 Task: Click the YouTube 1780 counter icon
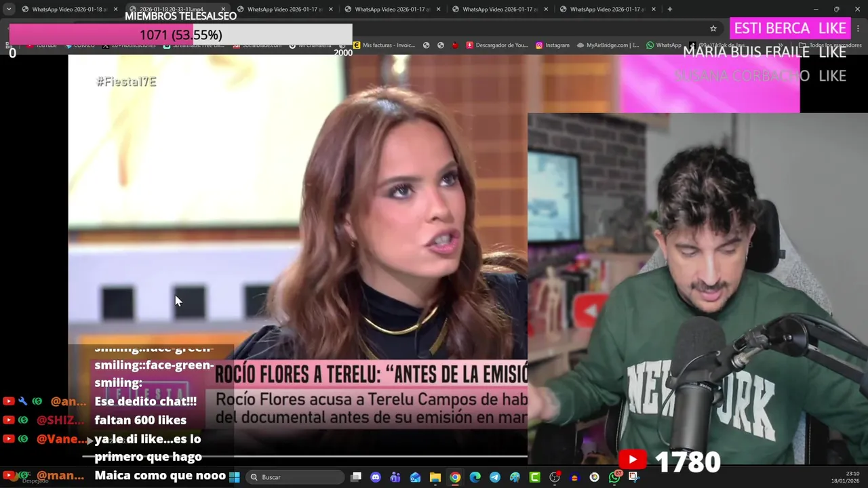pyautogui.click(x=632, y=460)
